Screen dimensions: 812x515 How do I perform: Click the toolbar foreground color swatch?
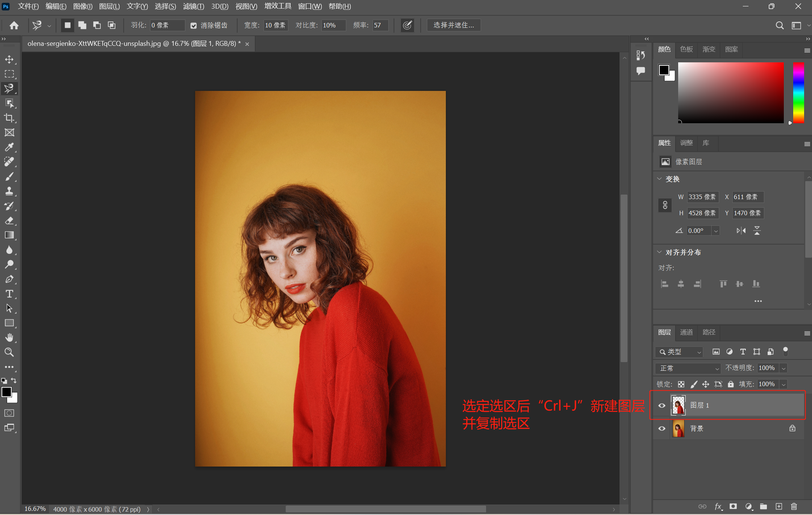coord(7,392)
